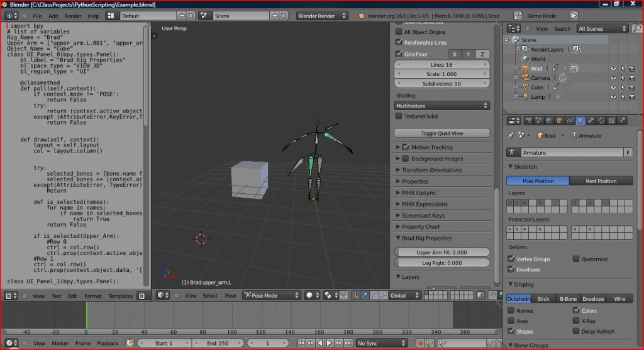Open the World properties globe icon
Image resolution: width=644 pixels, height=350 pixels.
549,121
